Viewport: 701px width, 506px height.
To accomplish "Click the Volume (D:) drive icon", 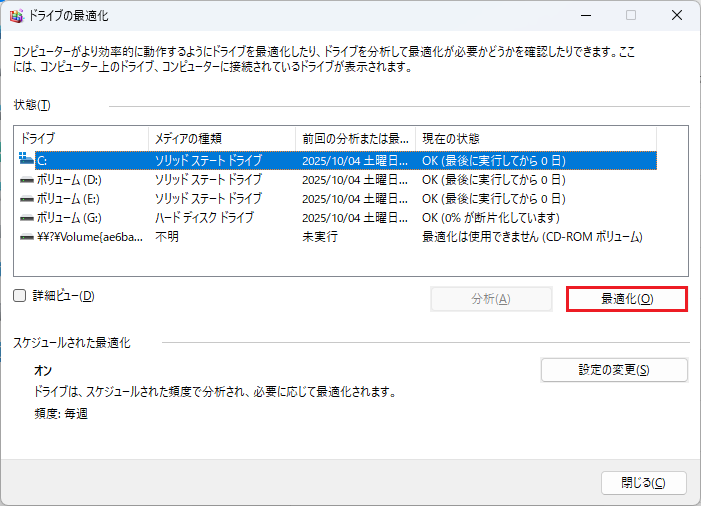I will coord(27,179).
